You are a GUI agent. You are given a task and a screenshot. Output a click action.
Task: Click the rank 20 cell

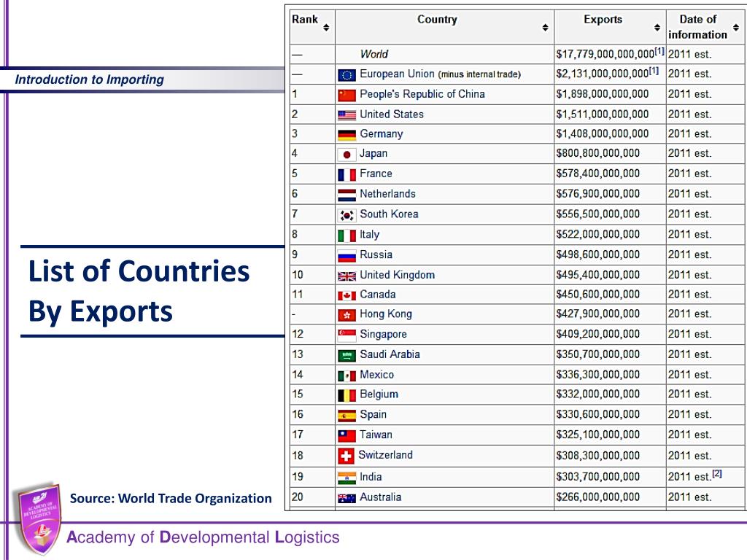(312, 497)
